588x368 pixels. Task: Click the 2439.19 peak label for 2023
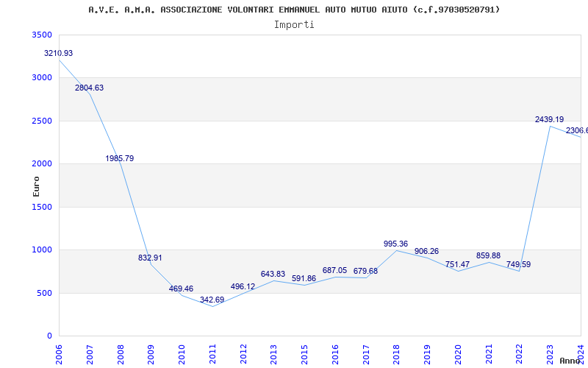(549, 119)
